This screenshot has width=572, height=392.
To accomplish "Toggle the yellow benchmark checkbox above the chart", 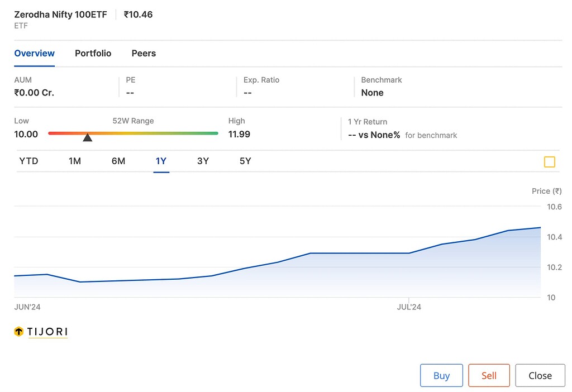I will pos(549,162).
